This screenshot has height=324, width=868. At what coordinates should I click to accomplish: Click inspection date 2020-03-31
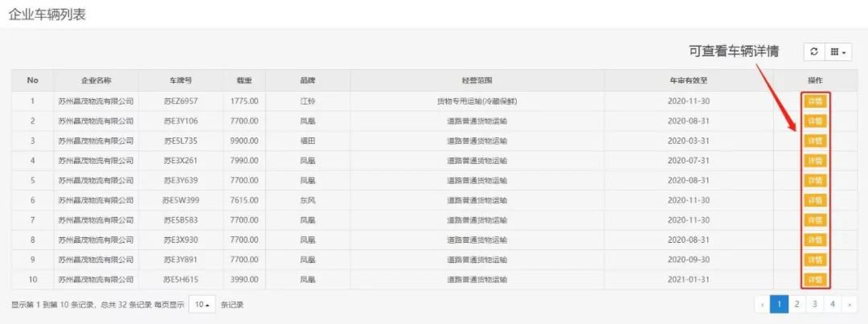[x=689, y=141]
